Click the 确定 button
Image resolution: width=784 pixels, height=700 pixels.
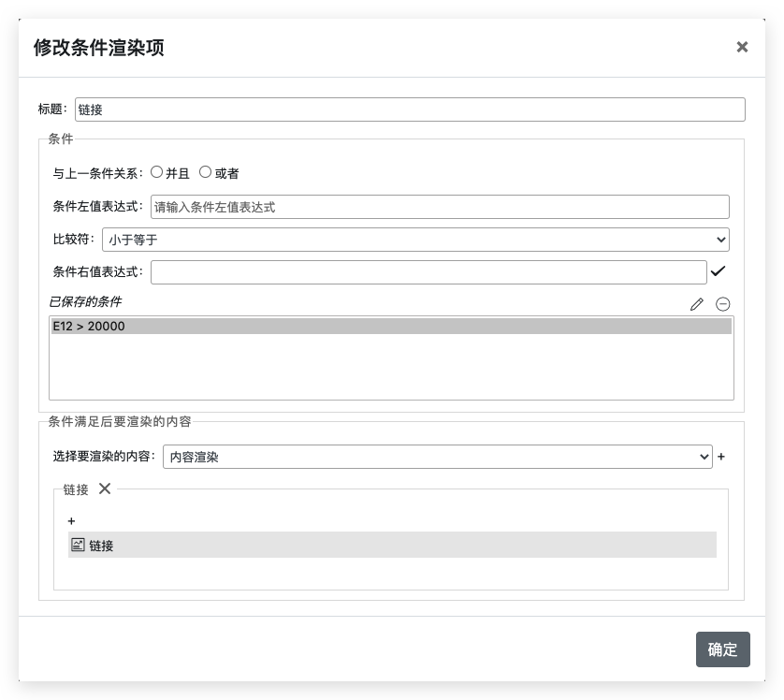[x=723, y=649]
